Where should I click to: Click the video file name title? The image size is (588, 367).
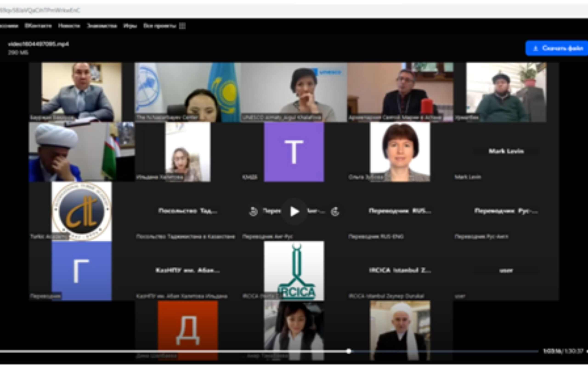38,44
